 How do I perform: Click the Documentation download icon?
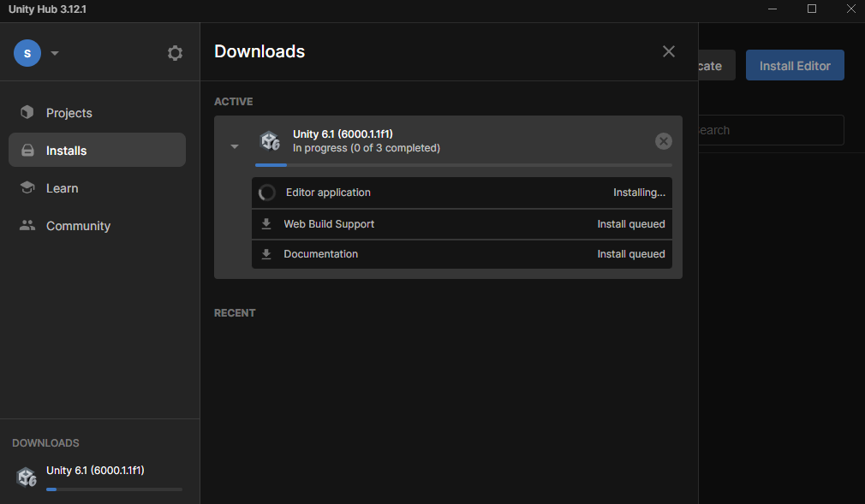[266, 254]
